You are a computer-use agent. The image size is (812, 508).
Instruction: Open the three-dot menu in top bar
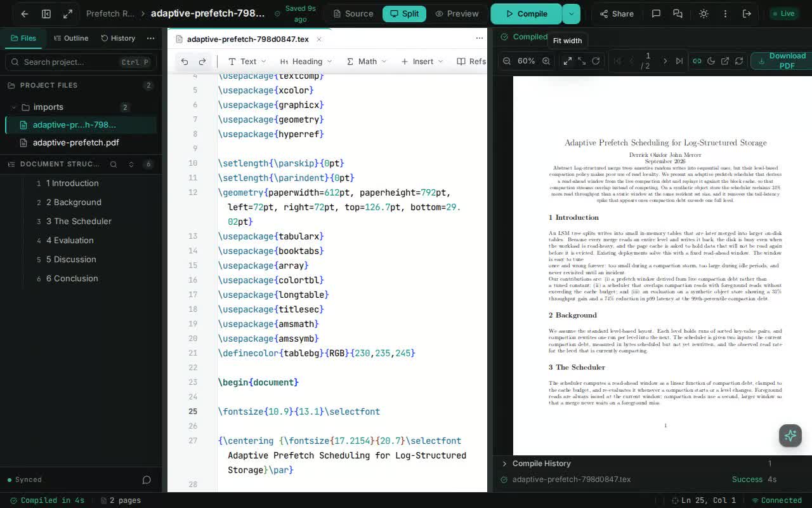pyautogui.click(x=725, y=13)
